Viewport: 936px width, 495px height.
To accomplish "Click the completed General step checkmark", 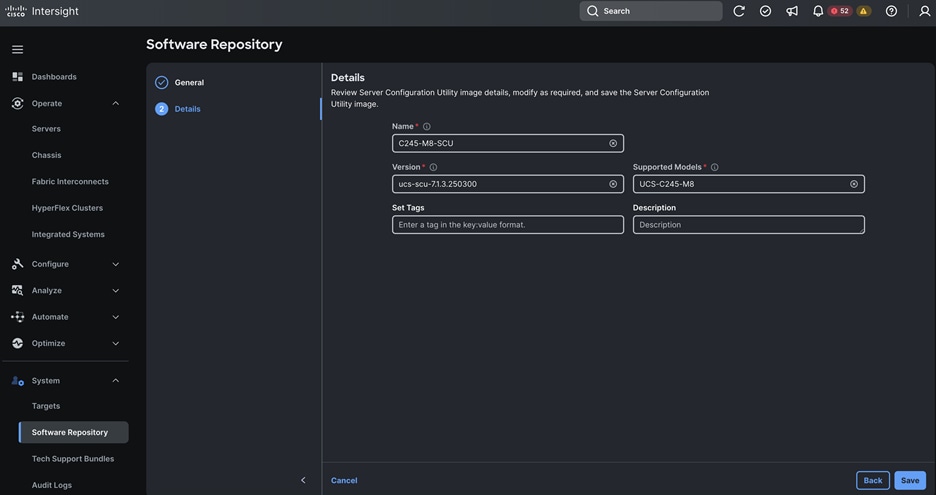I will (162, 82).
